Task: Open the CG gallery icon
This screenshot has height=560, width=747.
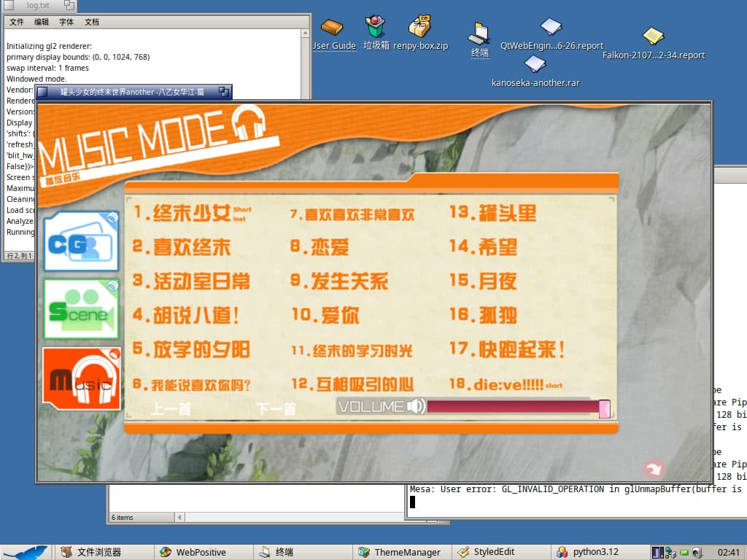Action: (x=81, y=241)
